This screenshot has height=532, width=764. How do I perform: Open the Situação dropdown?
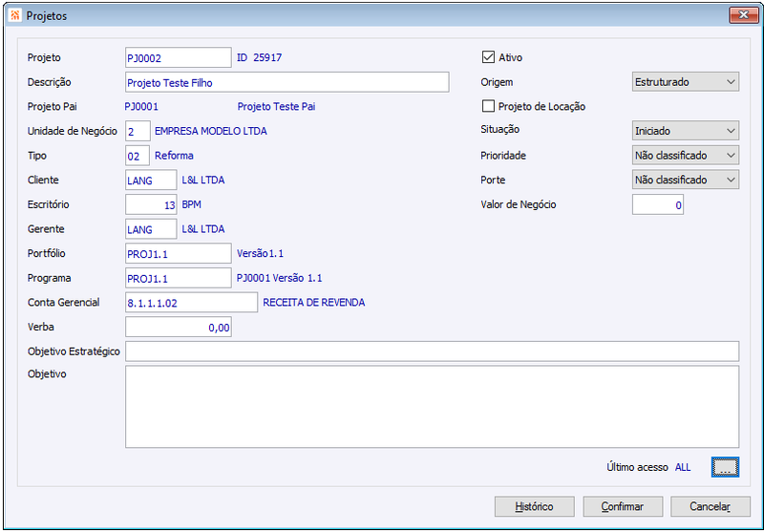685,131
